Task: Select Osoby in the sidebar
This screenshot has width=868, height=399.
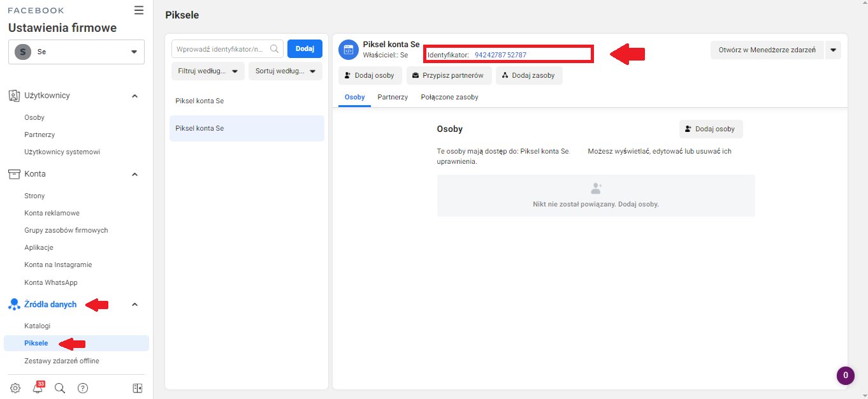Action: [34, 117]
